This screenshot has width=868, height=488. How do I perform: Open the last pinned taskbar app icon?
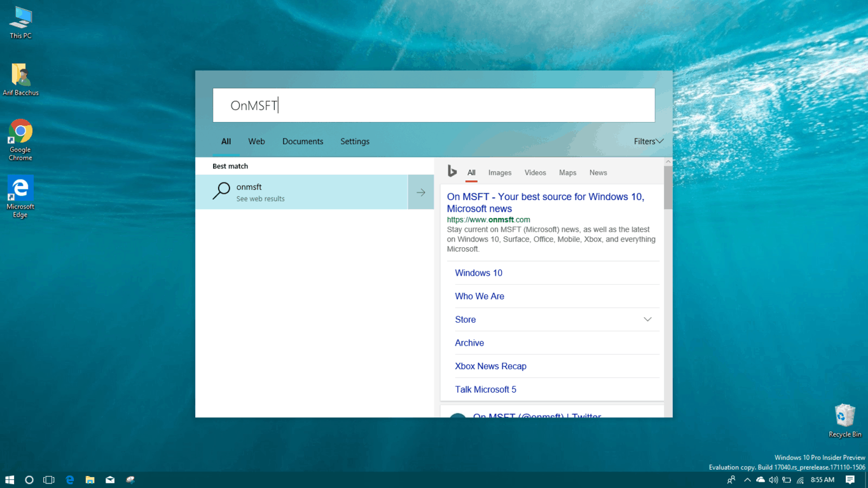pos(130,480)
